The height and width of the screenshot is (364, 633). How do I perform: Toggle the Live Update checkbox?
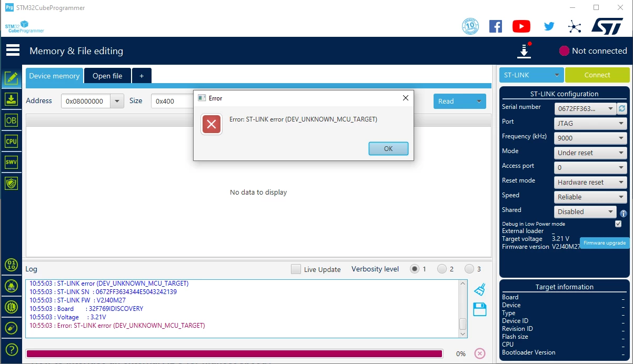click(x=296, y=269)
